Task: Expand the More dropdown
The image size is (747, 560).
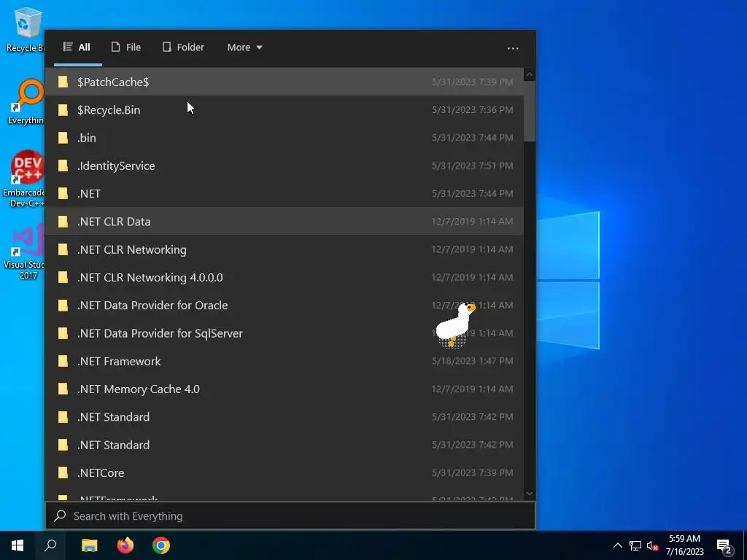Action: pyautogui.click(x=245, y=47)
